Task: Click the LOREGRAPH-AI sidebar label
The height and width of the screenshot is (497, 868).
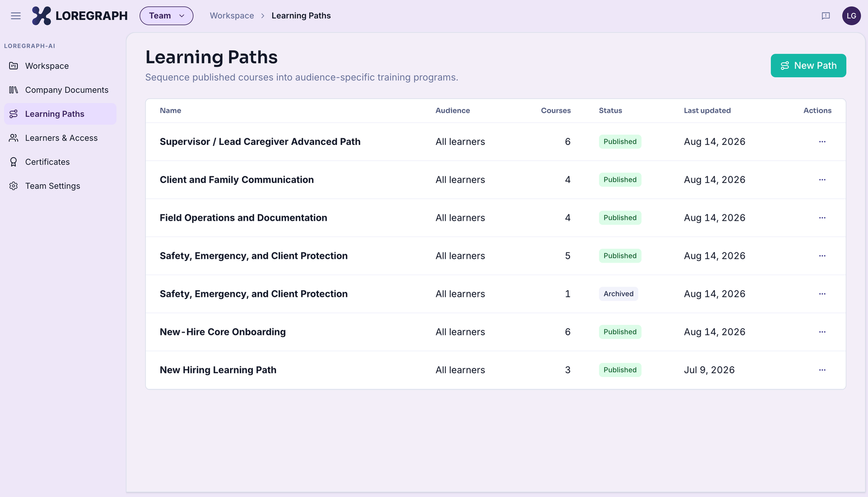Action: [x=30, y=46]
